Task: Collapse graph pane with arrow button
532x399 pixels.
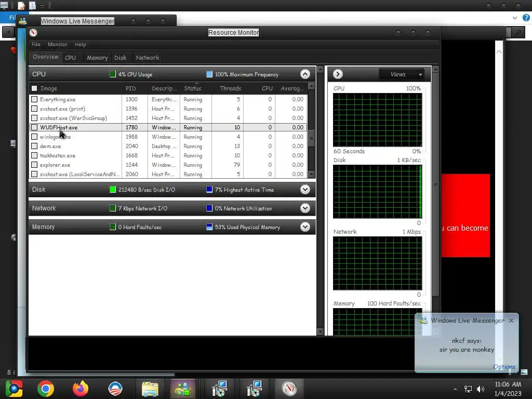Action: click(x=338, y=74)
